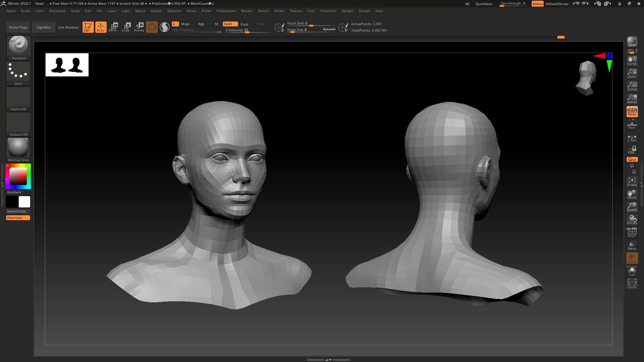Screen dimensions: 644x362
Task: Click previous UI colors icon
Action: click(597, 4)
